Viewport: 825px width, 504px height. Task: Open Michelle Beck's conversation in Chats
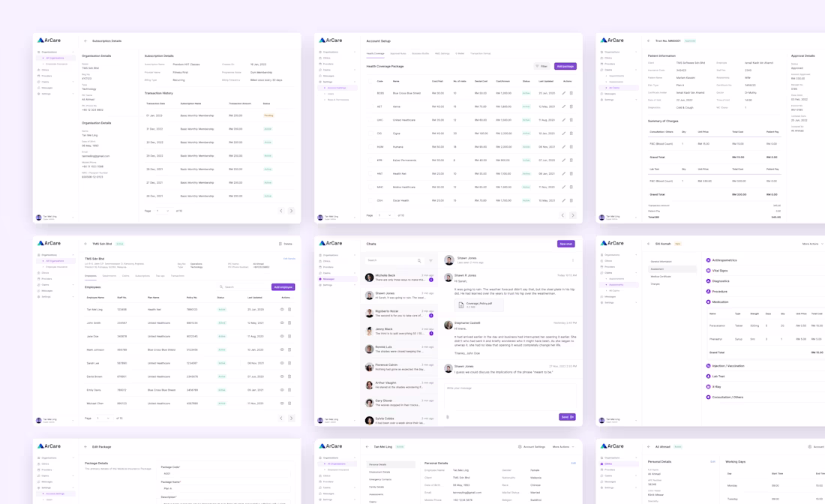click(x=400, y=277)
